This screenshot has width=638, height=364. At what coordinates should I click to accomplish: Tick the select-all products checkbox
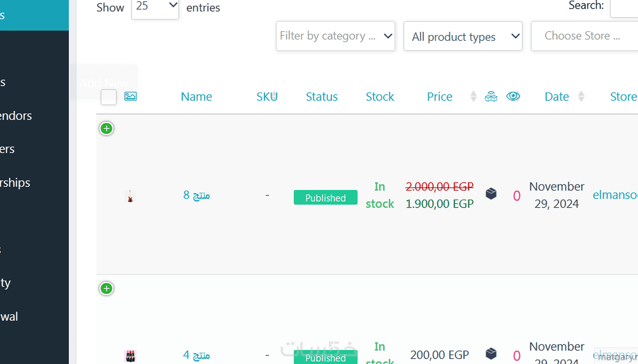point(108,97)
